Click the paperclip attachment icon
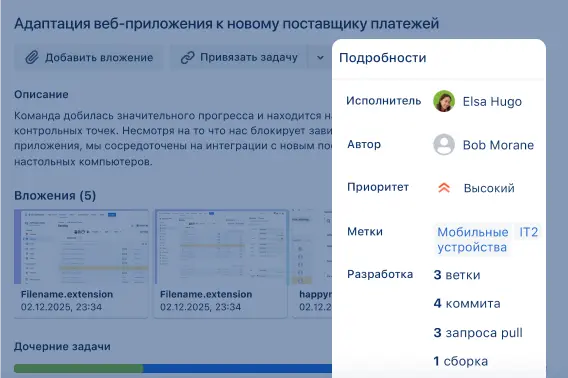 pyautogui.click(x=32, y=57)
